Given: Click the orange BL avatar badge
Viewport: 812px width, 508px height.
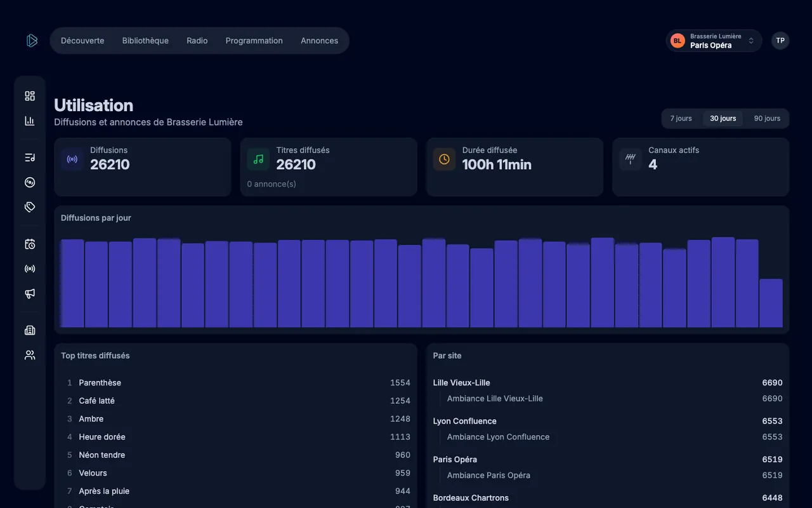Looking at the screenshot, I should [678, 41].
